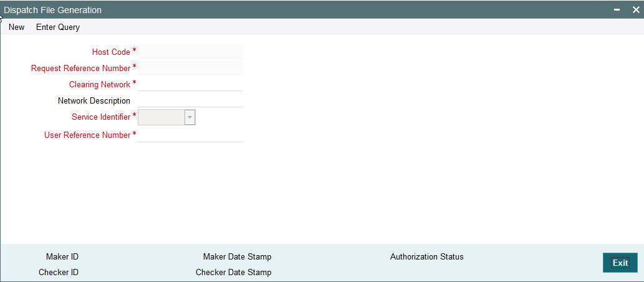
Task: Click the Service Identifier label
Action: coord(100,117)
